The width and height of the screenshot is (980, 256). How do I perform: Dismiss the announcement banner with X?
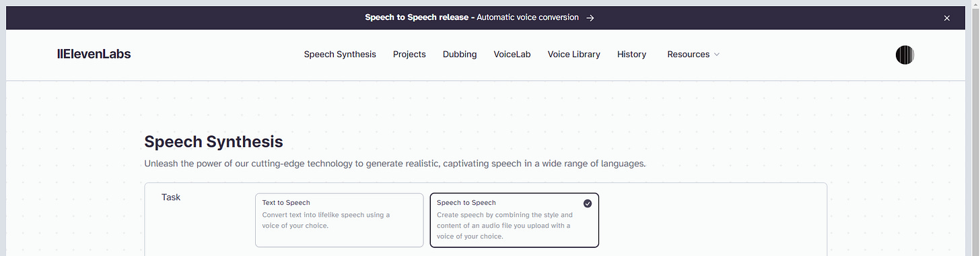947,18
